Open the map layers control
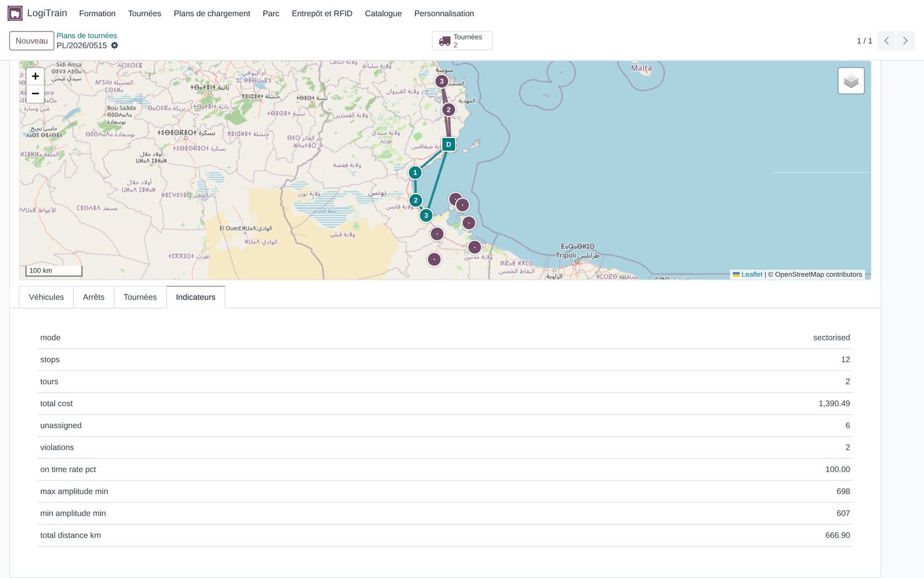The height and width of the screenshot is (578, 924). [x=851, y=81]
